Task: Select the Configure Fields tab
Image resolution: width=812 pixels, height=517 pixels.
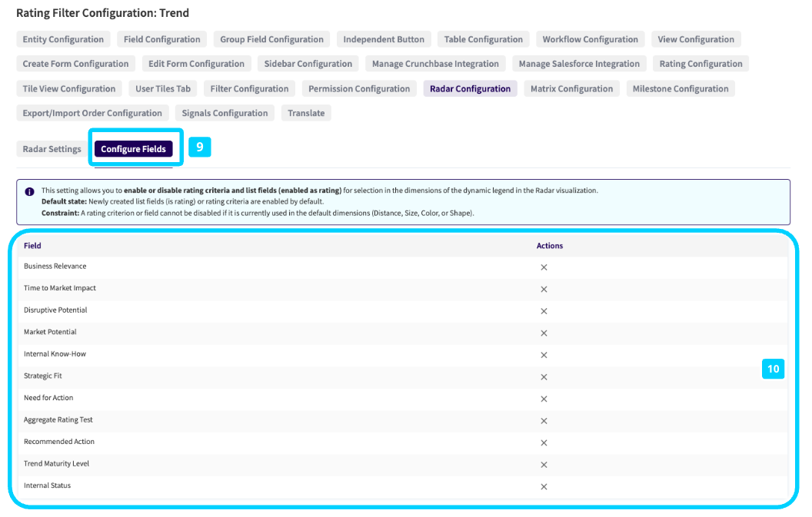Action: 133,149
